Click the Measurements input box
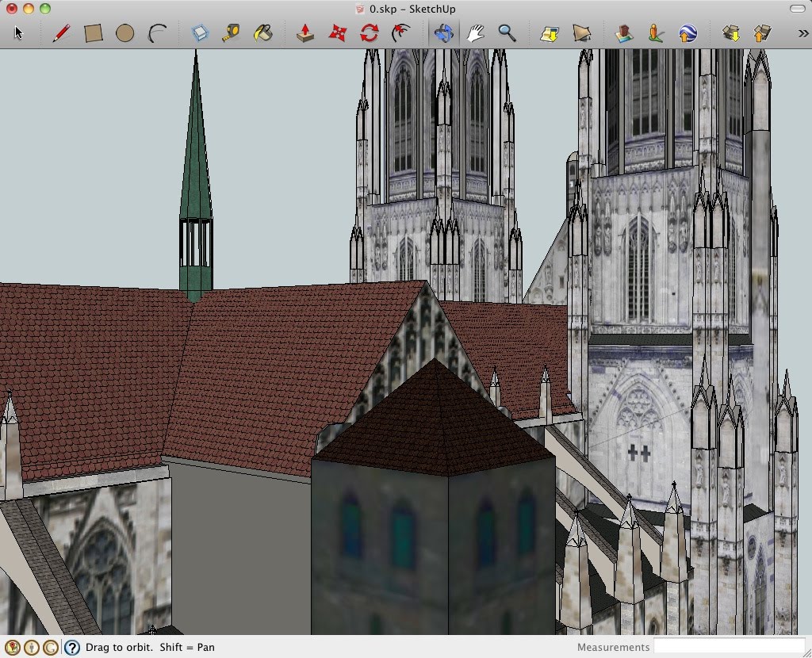The width and height of the screenshot is (812, 658). (x=729, y=647)
